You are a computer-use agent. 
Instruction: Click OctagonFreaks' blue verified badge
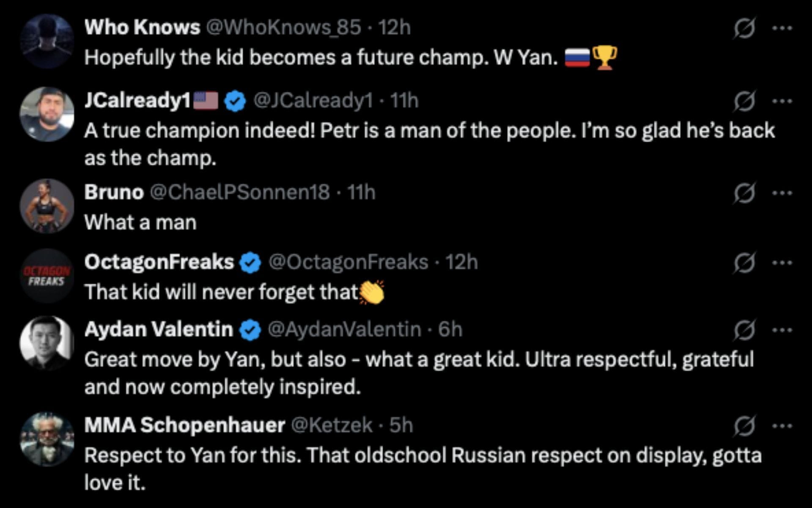point(250,263)
